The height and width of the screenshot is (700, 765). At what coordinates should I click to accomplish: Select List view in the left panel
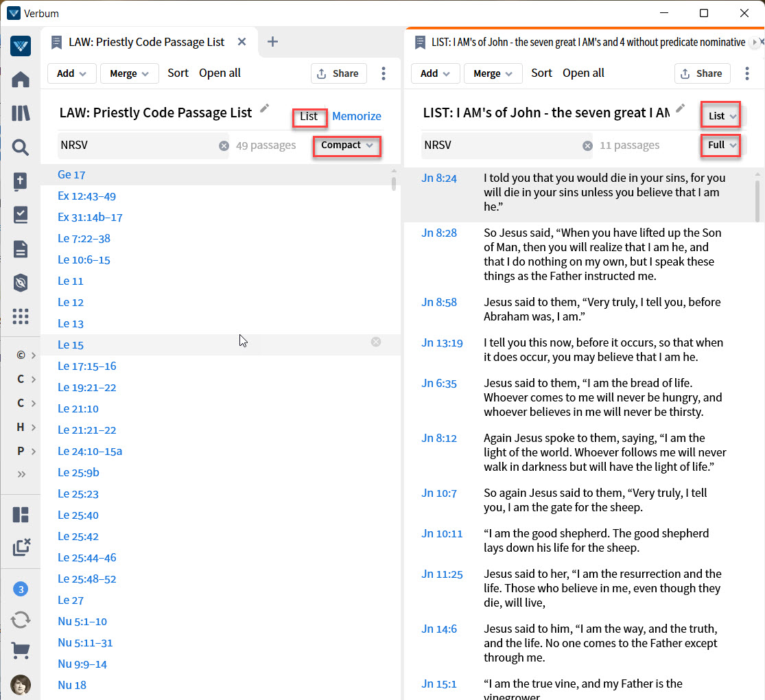309,117
